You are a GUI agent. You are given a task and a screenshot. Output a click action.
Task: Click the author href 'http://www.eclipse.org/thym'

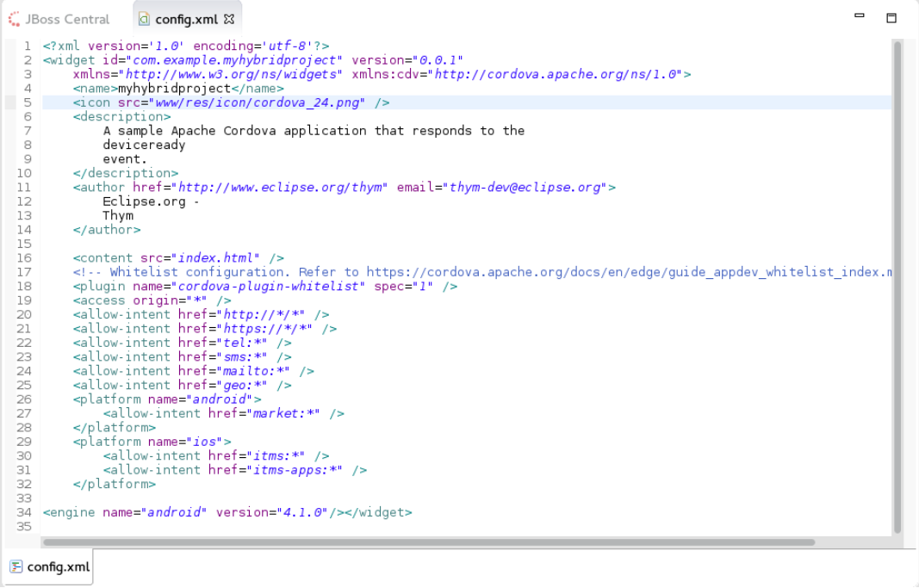pyautogui.click(x=280, y=188)
